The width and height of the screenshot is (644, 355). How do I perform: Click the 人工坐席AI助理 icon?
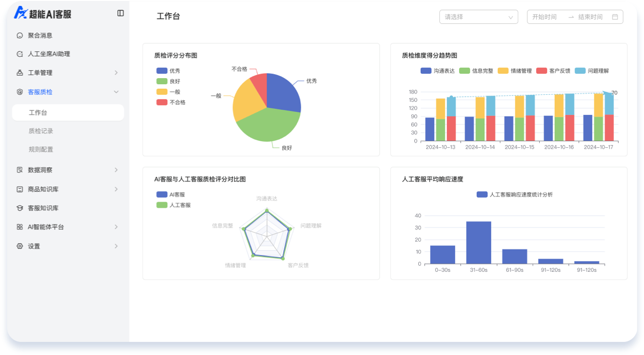(x=20, y=54)
